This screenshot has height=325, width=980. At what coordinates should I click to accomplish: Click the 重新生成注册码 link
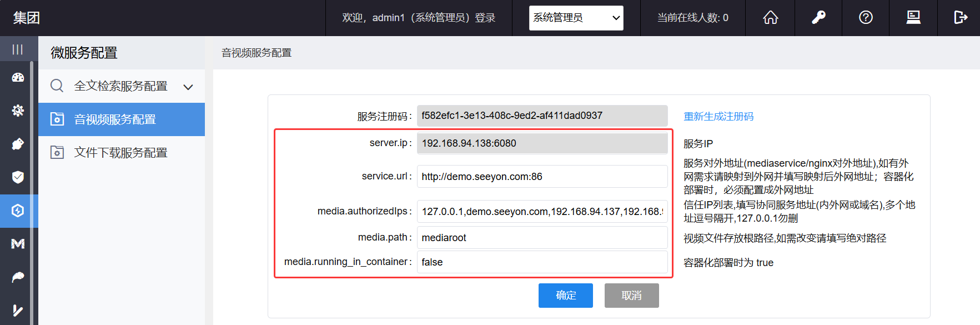(x=718, y=116)
